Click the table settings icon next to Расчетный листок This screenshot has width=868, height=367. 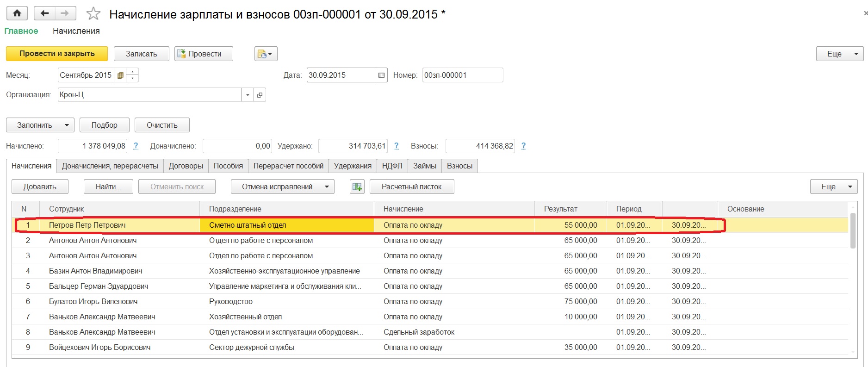357,187
